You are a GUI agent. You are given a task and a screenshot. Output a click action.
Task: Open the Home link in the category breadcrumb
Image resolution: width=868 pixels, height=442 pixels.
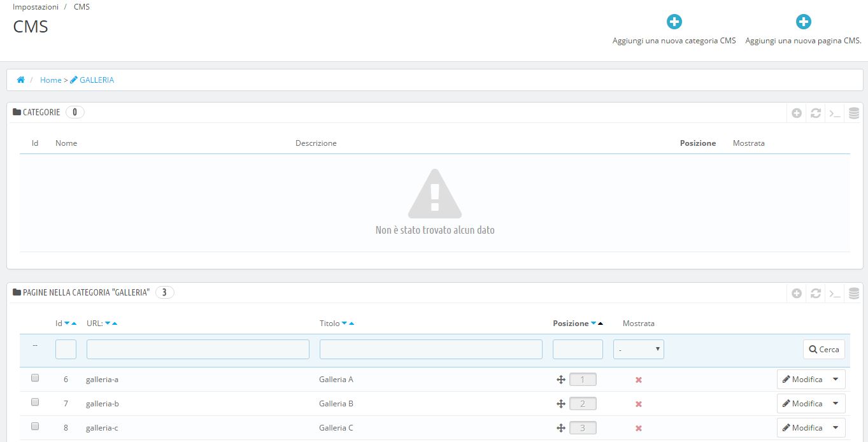50,80
